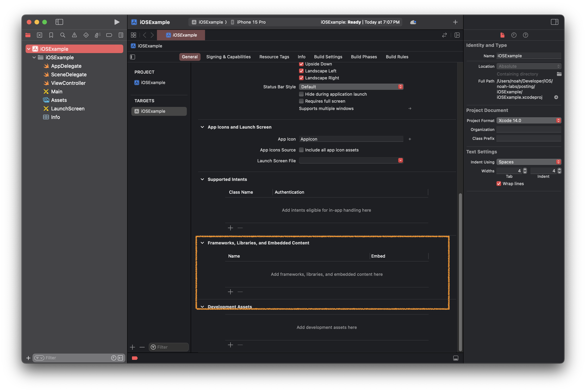Switch to Build Settings tab
This screenshot has height=392, width=586.
pyautogui.click(x=328, y=57)
